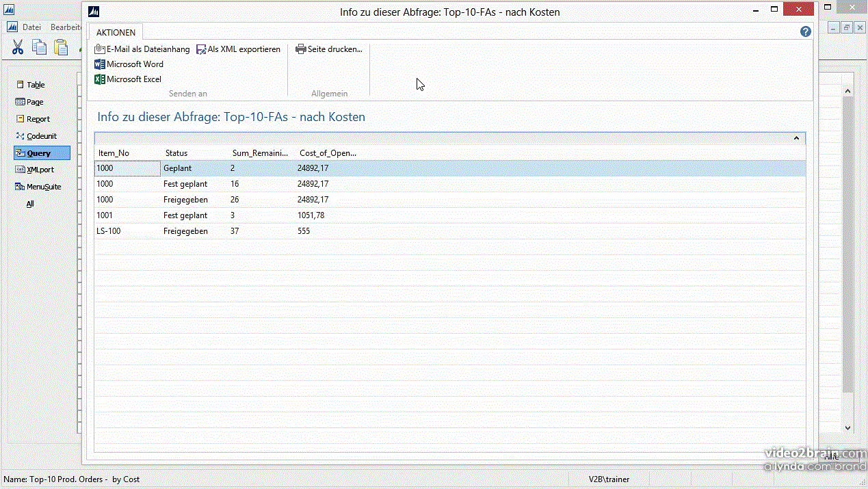The width and height of the screenshot is (868, 489).
Task: Select the LS-100 item cell
Action: (x=127, y=231)
